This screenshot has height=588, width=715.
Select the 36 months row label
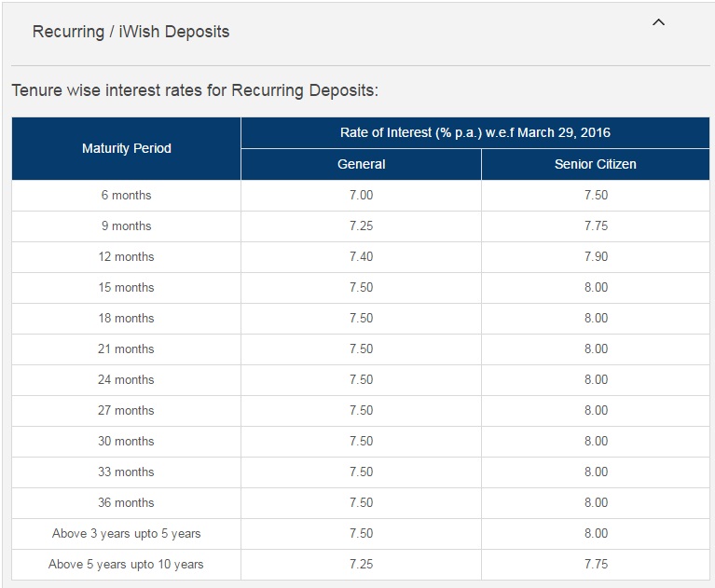tap(126, 503)
